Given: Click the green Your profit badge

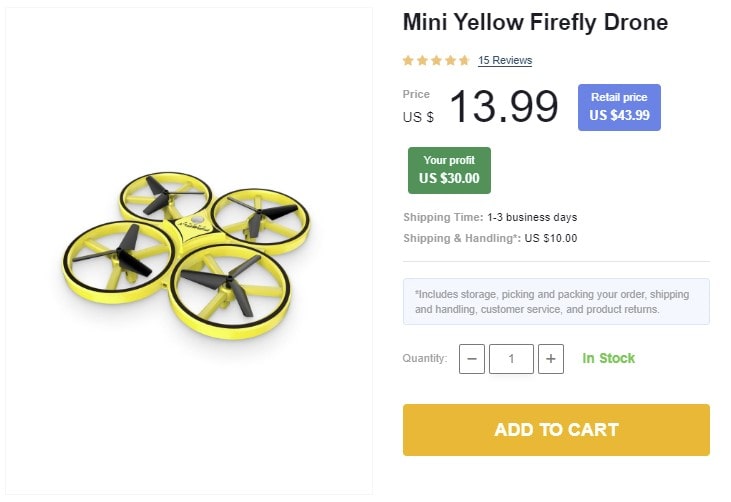Looking at the screenshot, I should point(449,170).
